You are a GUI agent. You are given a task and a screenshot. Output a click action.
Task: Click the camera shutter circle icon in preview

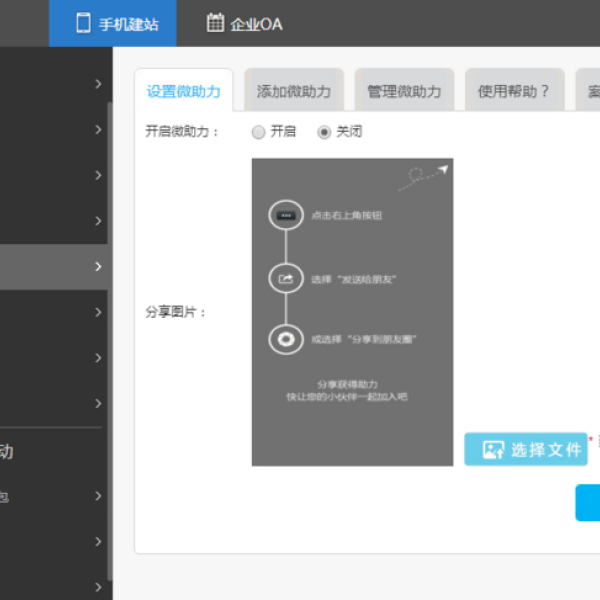286,339
